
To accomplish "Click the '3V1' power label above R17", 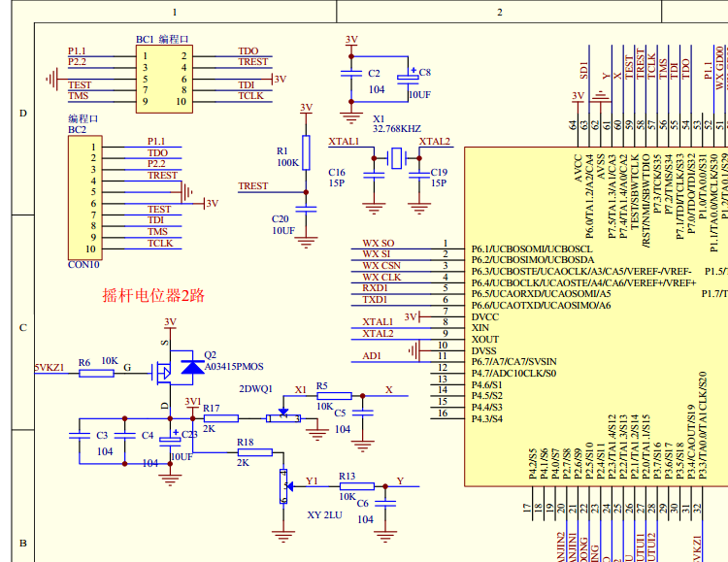I will (193, 402).
